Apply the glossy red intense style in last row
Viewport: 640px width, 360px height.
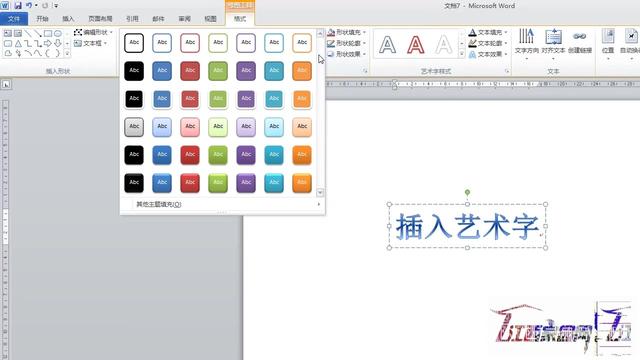190,183
